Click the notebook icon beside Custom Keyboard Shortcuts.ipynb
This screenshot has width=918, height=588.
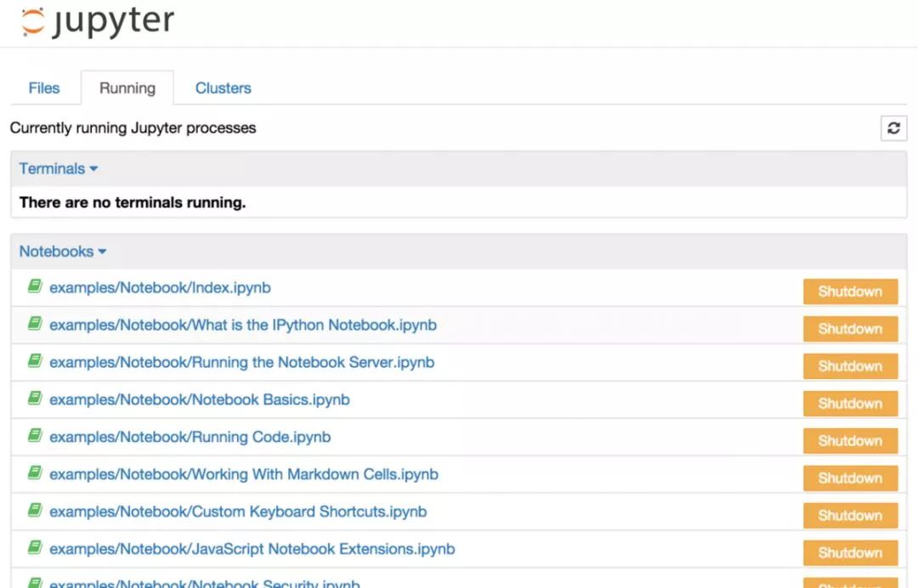point(35,510)
